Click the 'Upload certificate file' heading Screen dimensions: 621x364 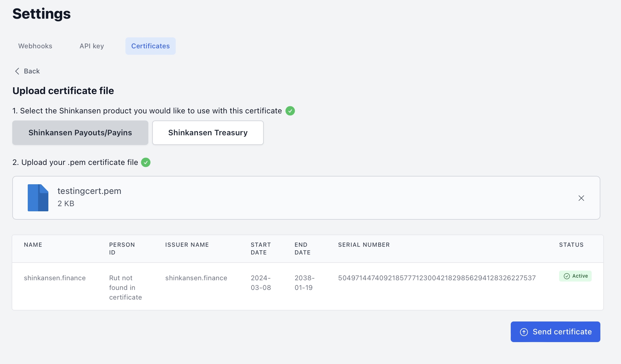click(63, 91)
